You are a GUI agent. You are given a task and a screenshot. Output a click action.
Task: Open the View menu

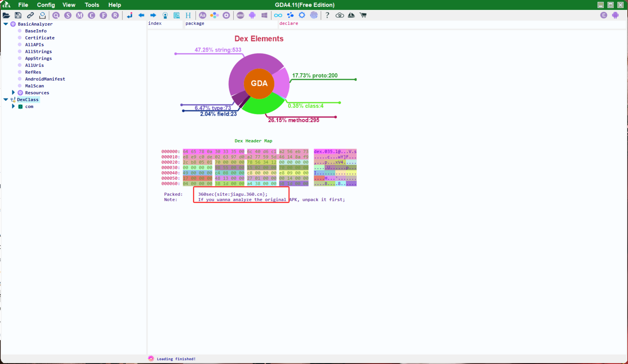point(69,5)
